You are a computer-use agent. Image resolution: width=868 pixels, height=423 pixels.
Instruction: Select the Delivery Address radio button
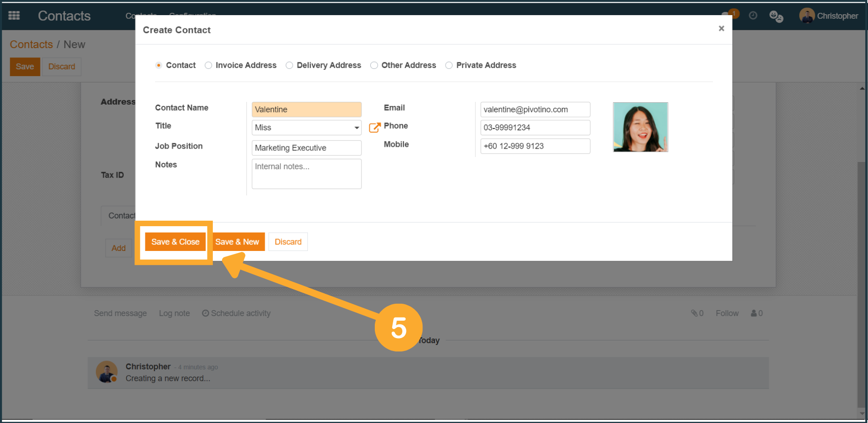pyautogui.click(x=289, y=65)
